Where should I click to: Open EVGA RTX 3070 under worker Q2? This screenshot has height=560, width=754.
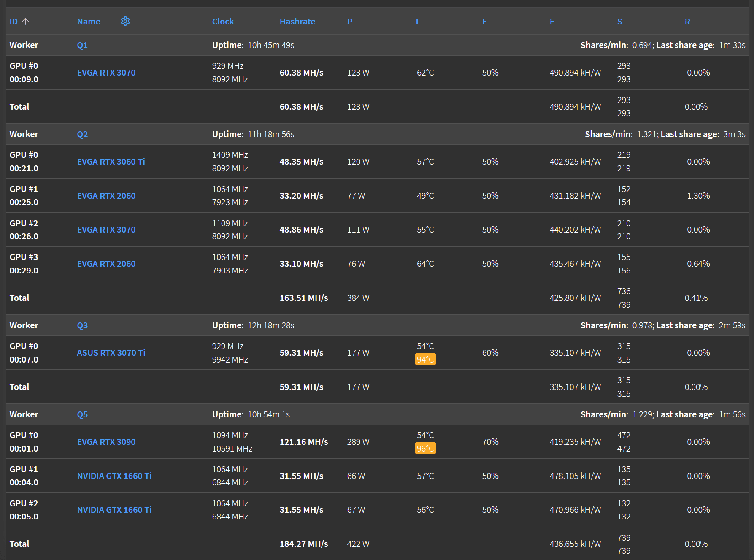[106, 230]
